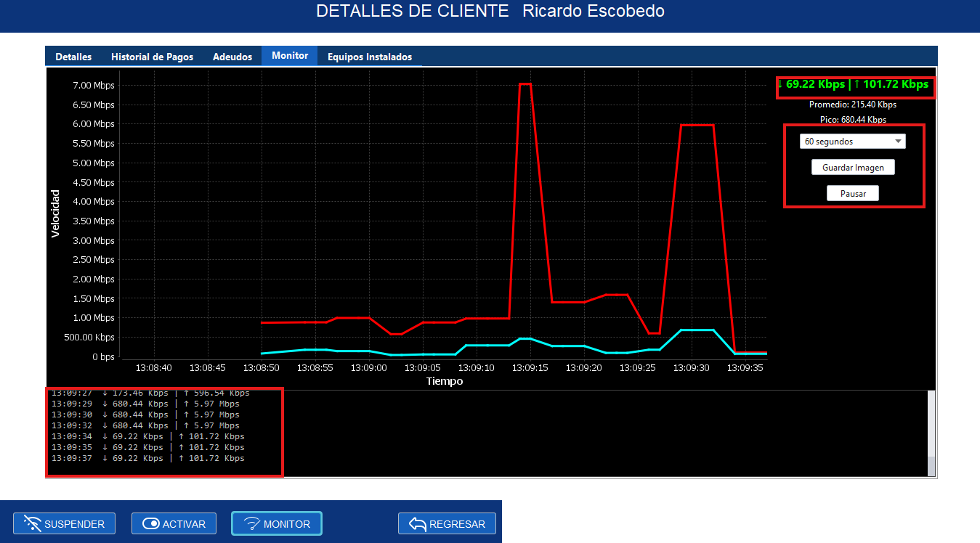Click the antenna icon on the Monitor button
980x543 pixels.
click(x=253, y=523)
